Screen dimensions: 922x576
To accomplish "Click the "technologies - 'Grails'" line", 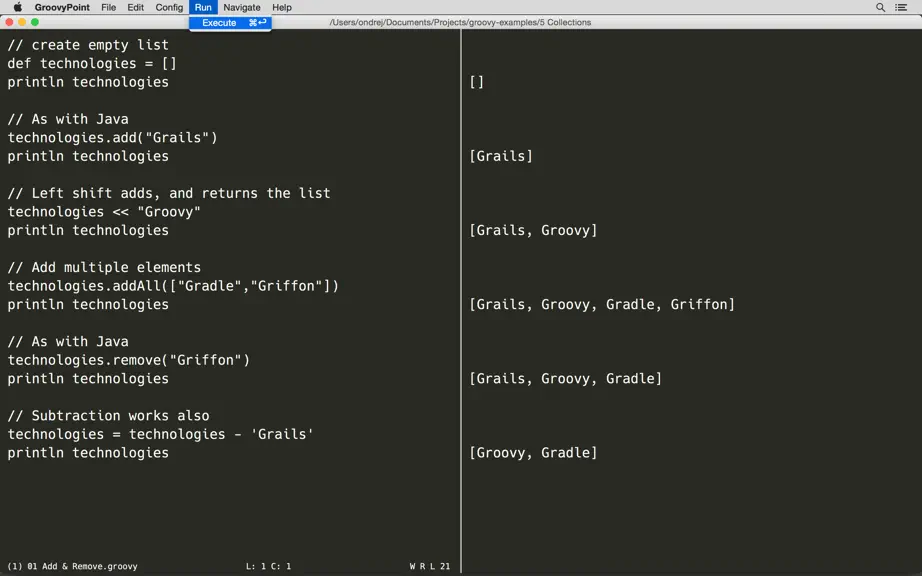I will [161, 434].
